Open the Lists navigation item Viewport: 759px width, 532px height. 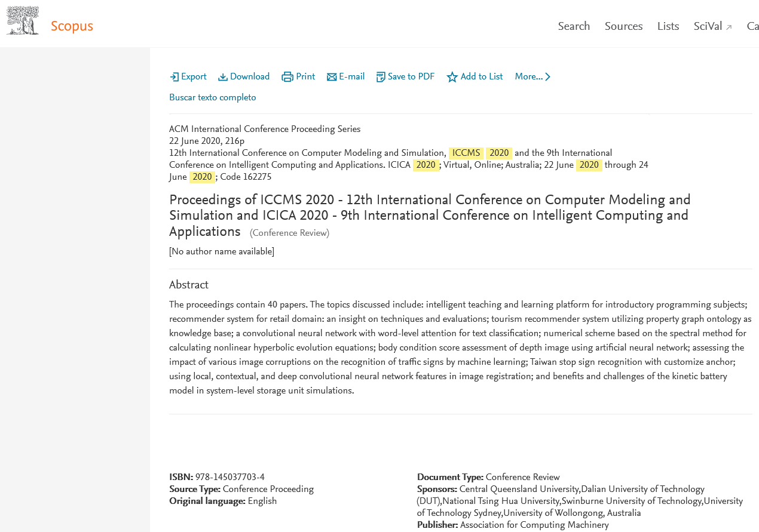(668, 26)
